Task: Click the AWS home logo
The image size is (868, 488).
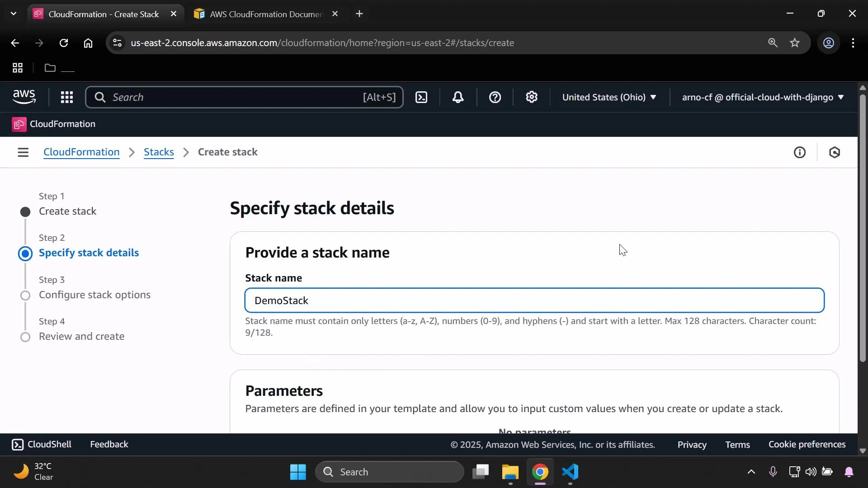Action: click(24, 97)
